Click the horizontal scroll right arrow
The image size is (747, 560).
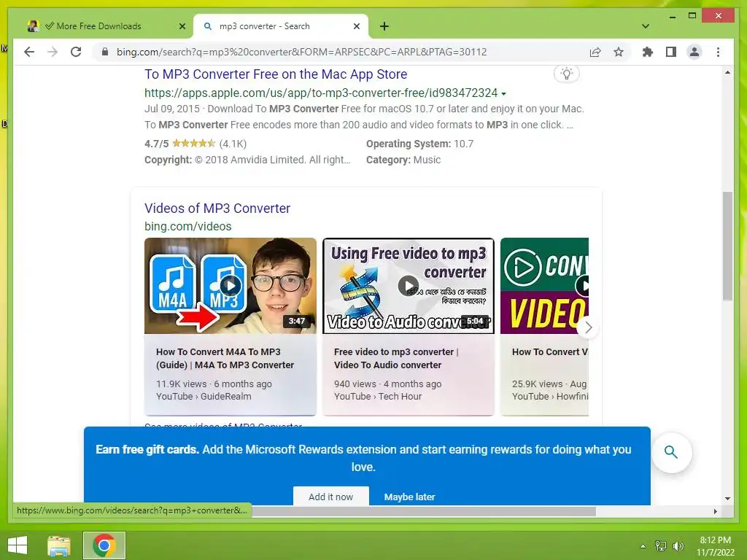tap(715, 511)
